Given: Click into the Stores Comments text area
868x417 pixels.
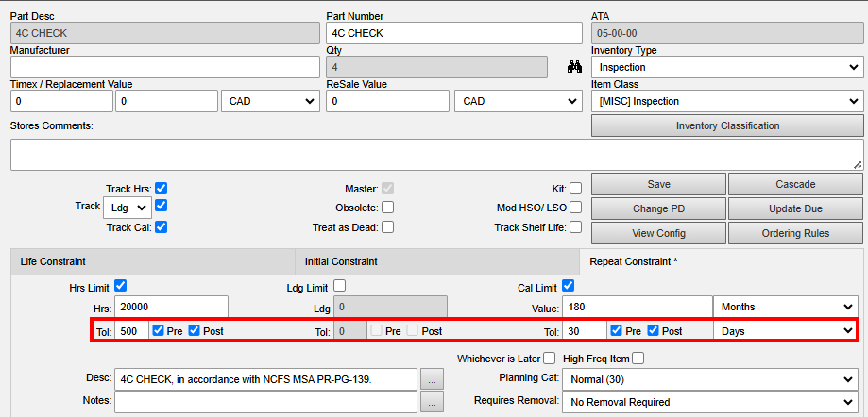Looking at the screenshot, I should tap(434, 155).
